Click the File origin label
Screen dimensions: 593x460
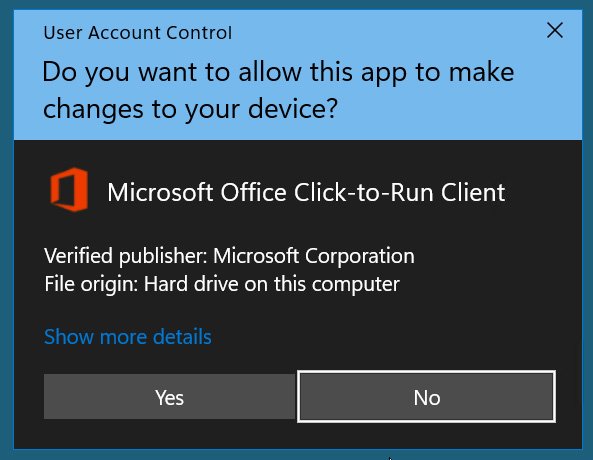click(x=91, y=284)
